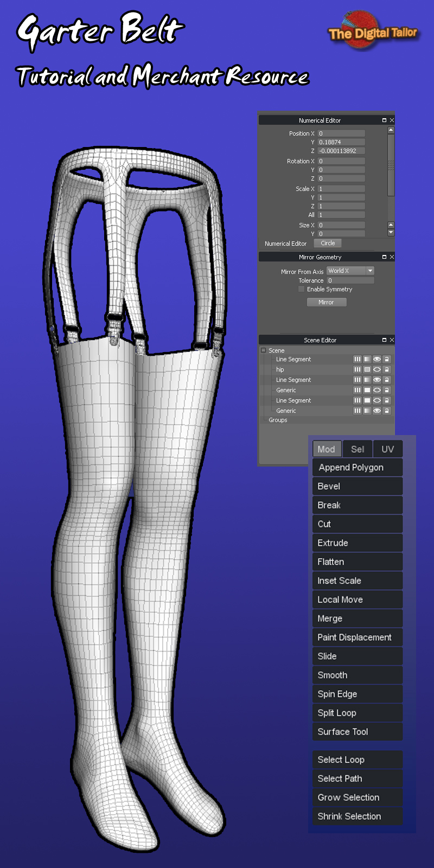
Task: Collapse the Scene tree node
Action: pos(264,350)
